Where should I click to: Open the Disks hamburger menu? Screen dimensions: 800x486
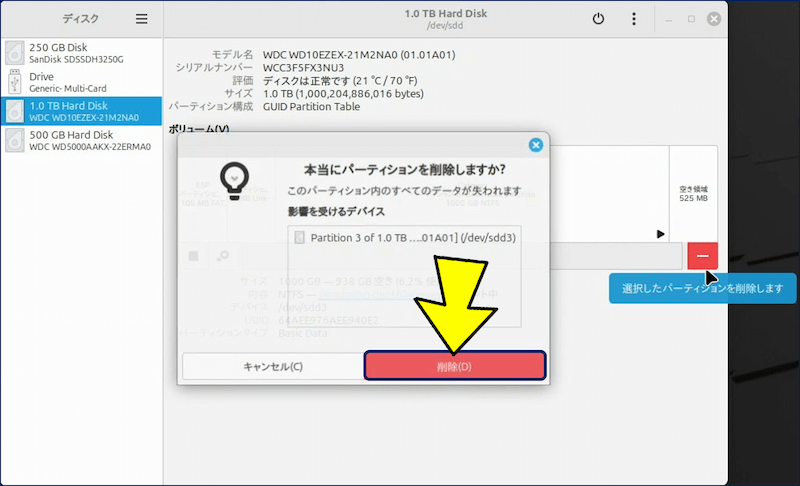tap(142, 19)
